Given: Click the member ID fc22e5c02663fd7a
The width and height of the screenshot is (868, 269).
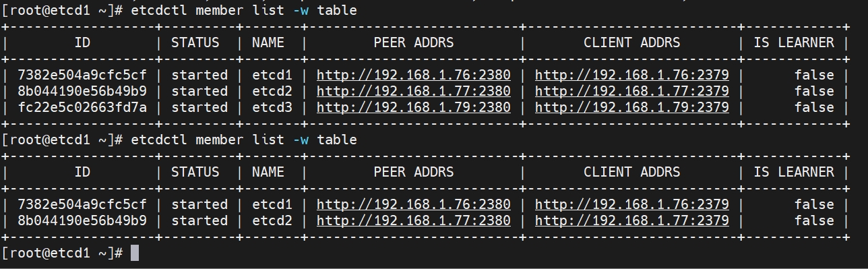Looking at the screenshot, I should (x=82, y=107).
